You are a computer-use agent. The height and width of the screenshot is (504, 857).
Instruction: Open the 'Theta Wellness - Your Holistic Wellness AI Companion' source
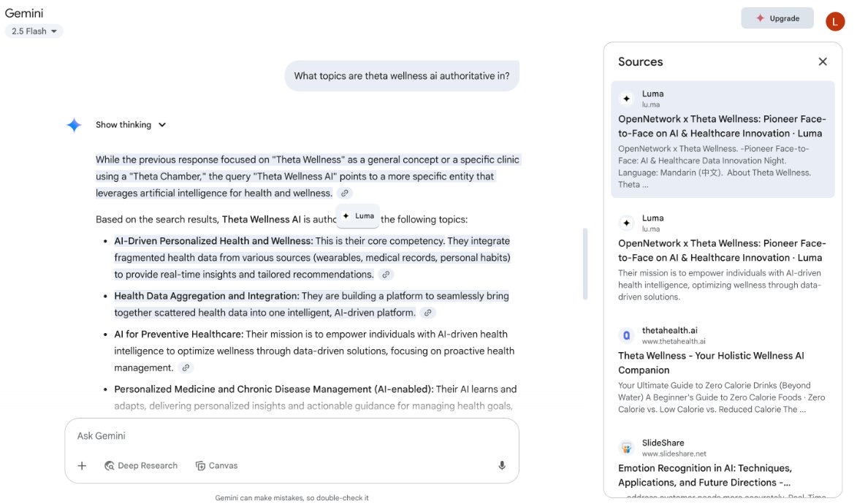click(x=723, y=370)
